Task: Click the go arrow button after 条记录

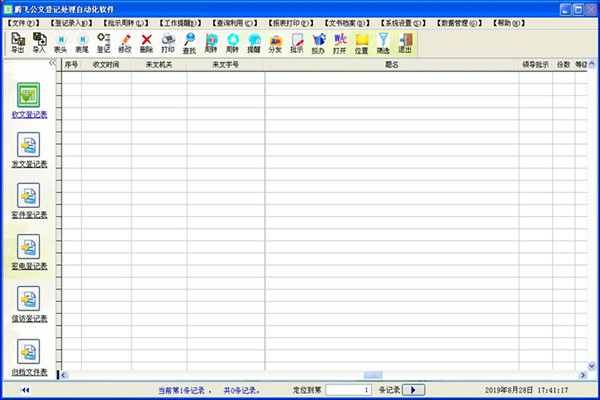Action: pyautogui.click(x=413, y=390)
